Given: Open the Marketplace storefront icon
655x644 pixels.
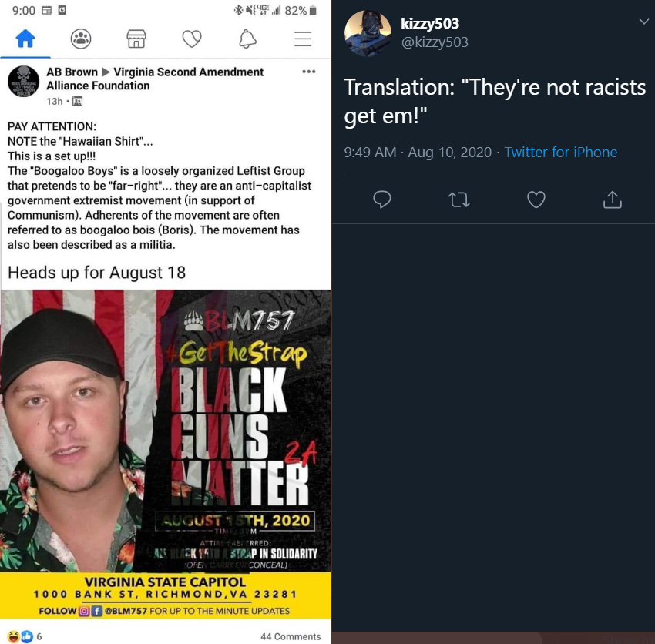Looking at the screenshot, I should pyautogui.click(x=136, y=39).
